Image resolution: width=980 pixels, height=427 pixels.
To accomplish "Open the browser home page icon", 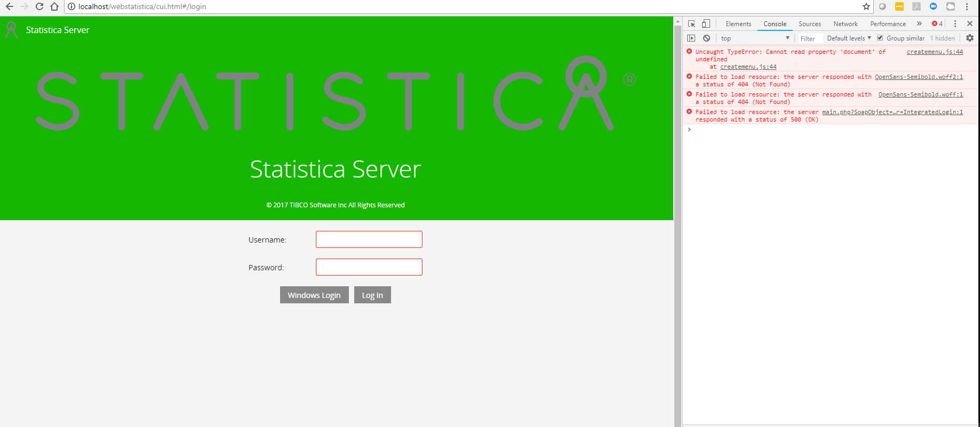I will click(x=54, y=6).
